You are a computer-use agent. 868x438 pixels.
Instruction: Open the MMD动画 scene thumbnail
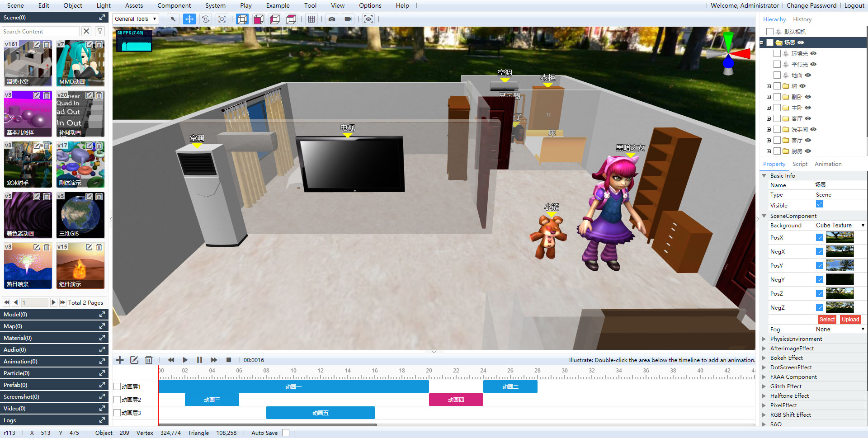point(80,63)
